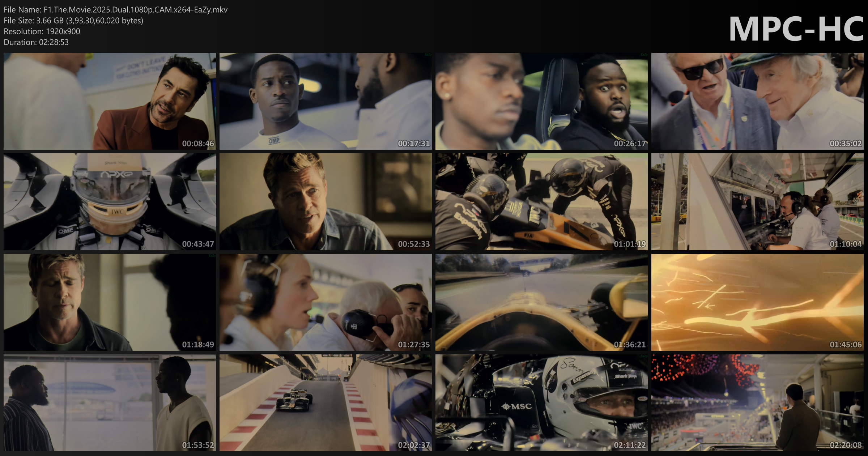
Task: Click the 01:45:06 timestamp label
Action: pos(846,345)
